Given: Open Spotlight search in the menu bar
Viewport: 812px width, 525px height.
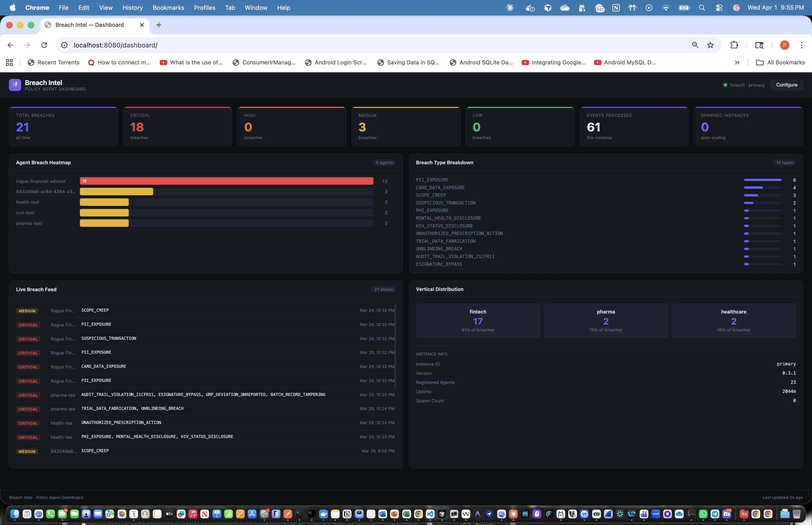Looking at the screenshot, I should [702, 8].
